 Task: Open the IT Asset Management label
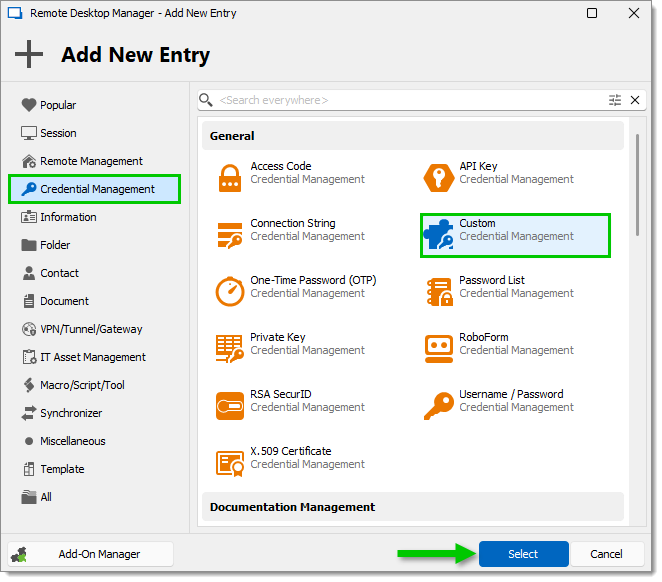pos(93,357)
